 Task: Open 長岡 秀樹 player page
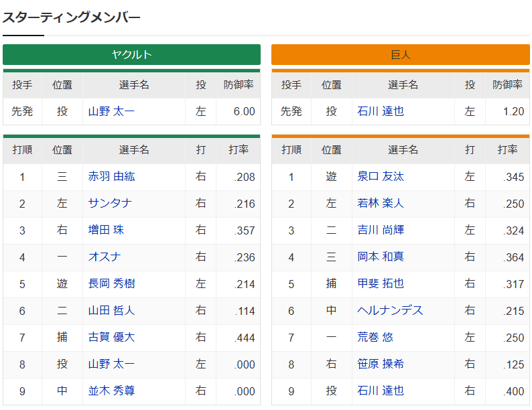(x=111, y=284)
